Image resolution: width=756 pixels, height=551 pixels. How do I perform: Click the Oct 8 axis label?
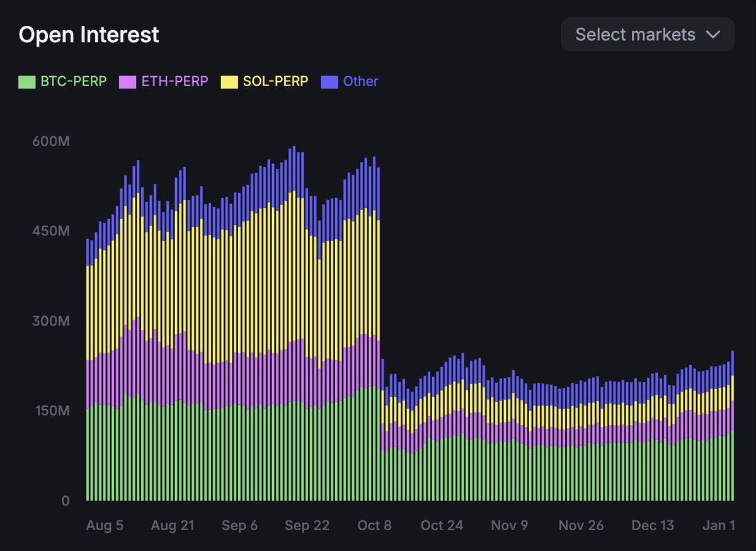[x=374, y=525]
